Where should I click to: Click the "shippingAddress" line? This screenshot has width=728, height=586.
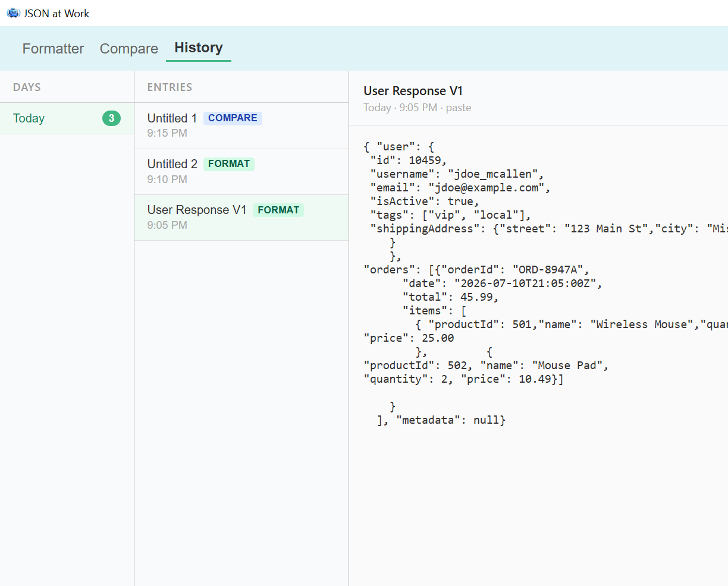pos(548,229)
